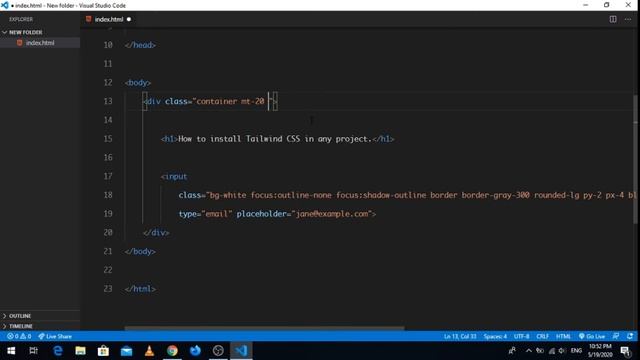Select the HTML language mode
The width and height of the screenshot is (640, 360).
click(563, 336)
